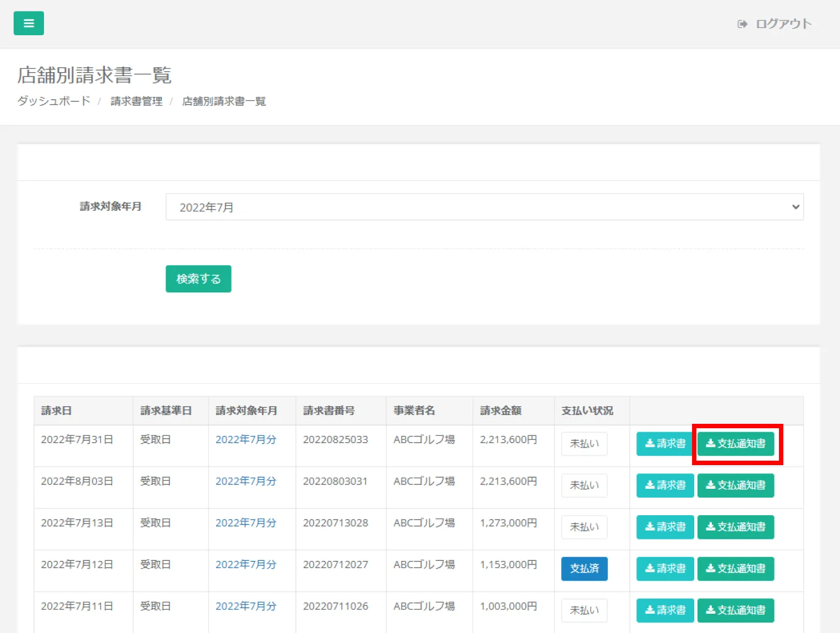Download 支払通知書 for invoice 20220803031

coord(735,485)
